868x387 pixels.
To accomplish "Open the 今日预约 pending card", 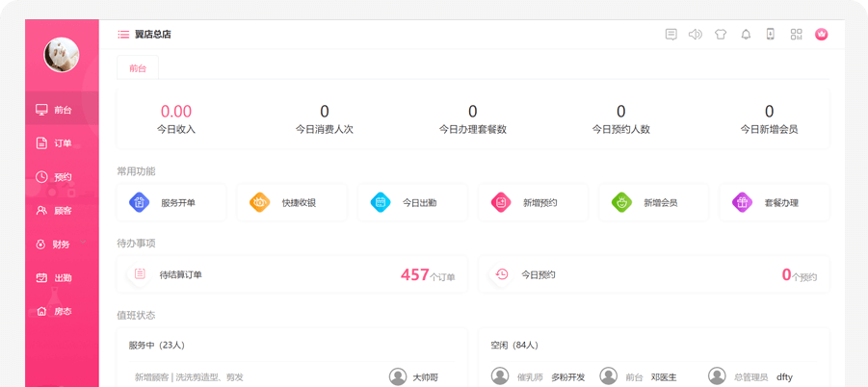I will [653, 274].
